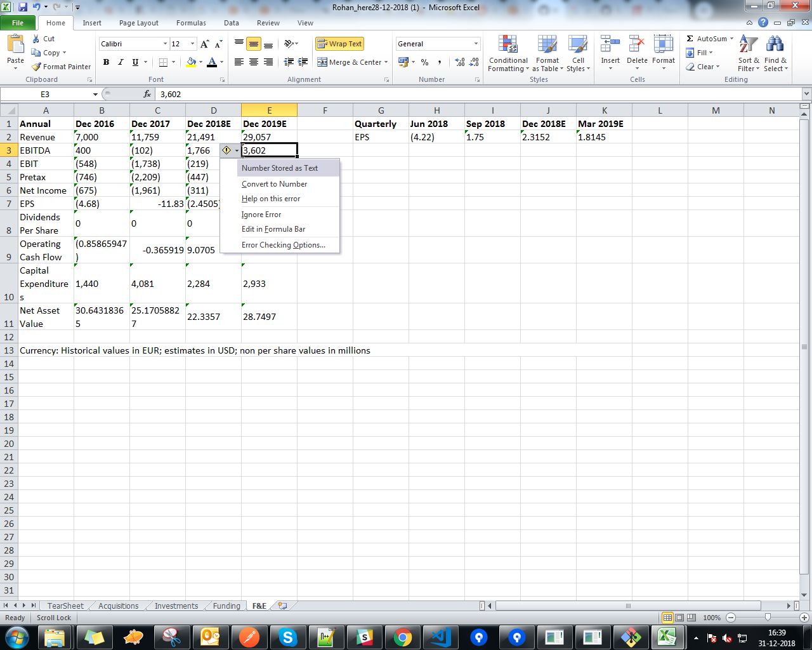Click Find & Select binoculars
This screenshot has height=650, width=812.
775,45
